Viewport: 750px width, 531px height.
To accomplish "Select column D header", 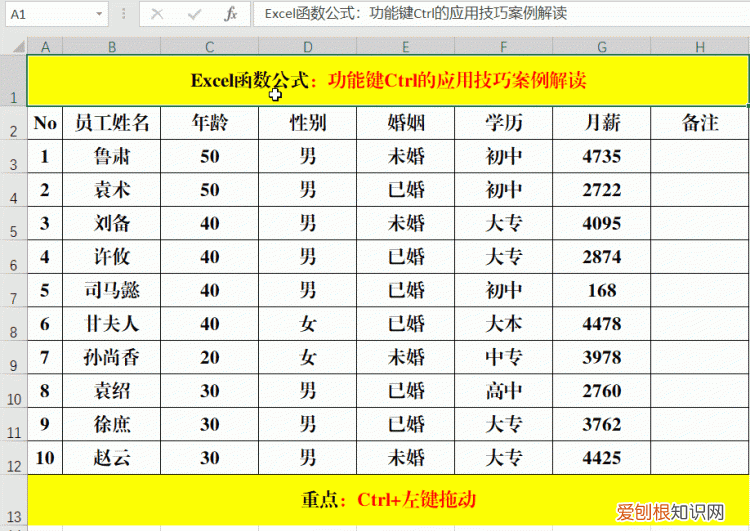I will coord(308,47).
